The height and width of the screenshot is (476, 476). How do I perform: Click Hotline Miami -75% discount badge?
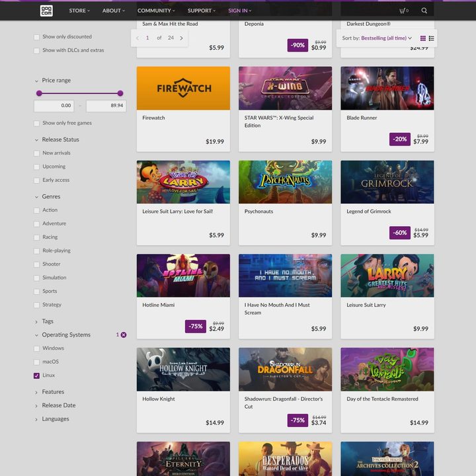click(196, 327)
